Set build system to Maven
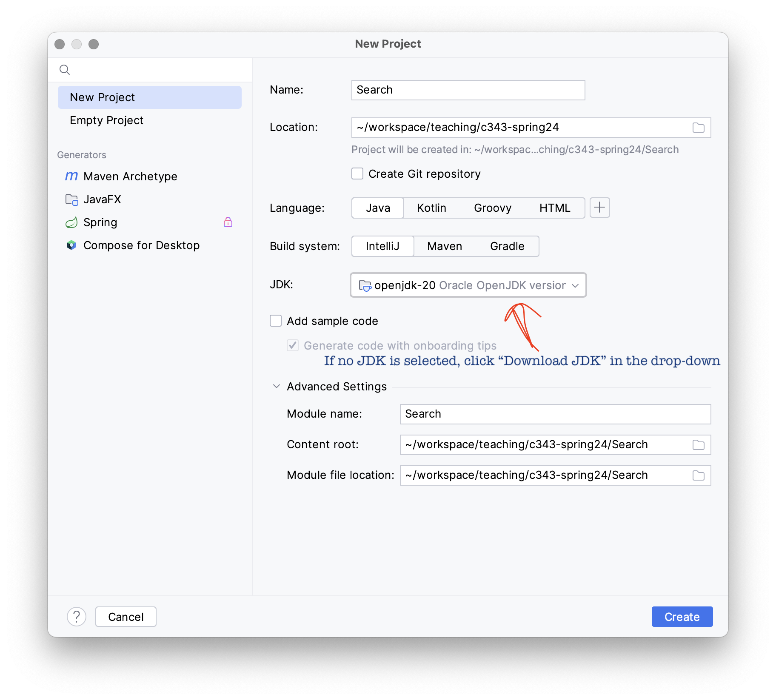This screenshot has height=700, width=776. point(445,246)
